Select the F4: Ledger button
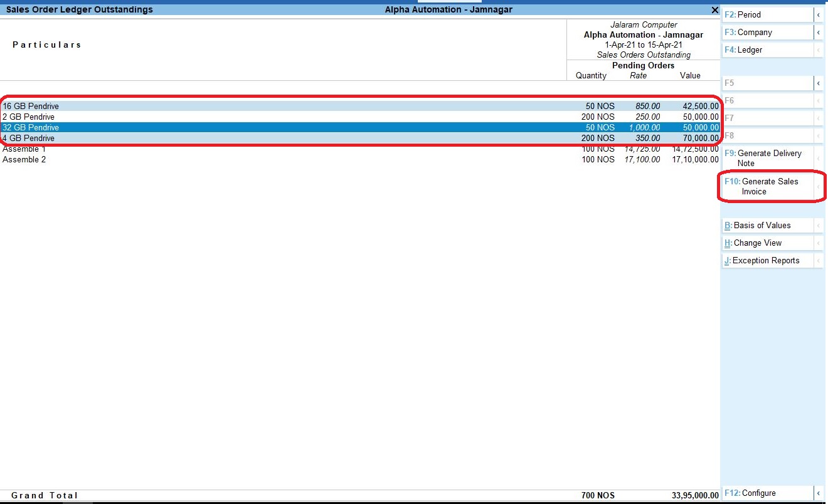828x504 pixels. [768, 50]
